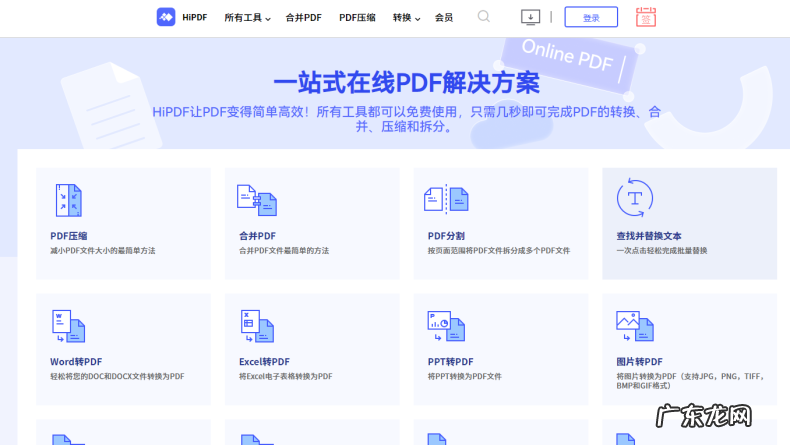Open the PPT转PDF card title
The image size is (790, 445).
point(450,362)
